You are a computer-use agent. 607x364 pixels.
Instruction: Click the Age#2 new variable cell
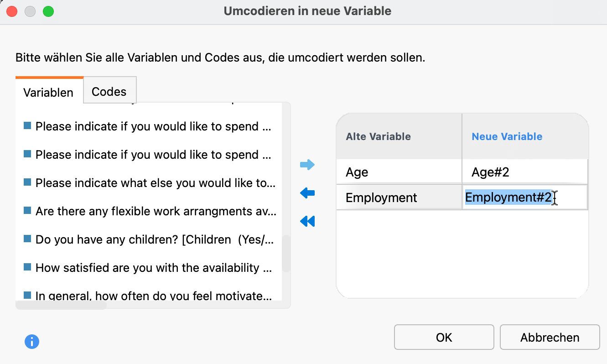pos(524,172)
